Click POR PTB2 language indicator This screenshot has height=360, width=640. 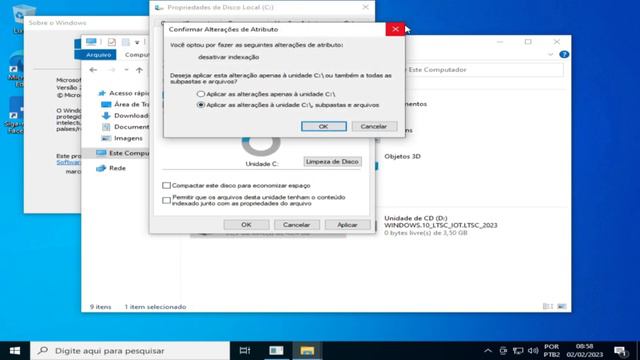(551, 351)
